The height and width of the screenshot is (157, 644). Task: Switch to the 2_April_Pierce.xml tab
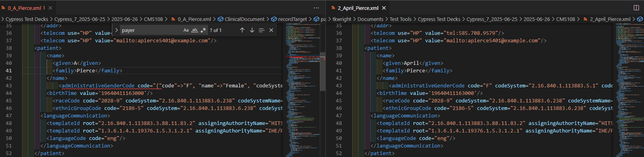358,8
